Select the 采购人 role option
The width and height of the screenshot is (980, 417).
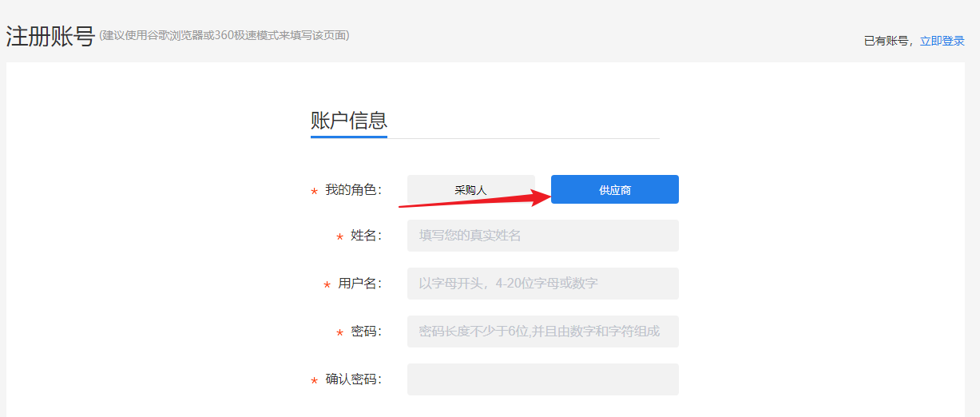coord(470,189)
